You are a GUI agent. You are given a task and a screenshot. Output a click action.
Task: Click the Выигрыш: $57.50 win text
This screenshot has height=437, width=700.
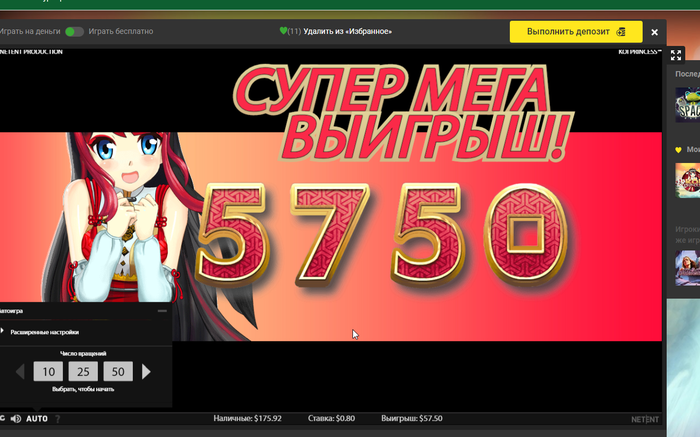point(412,419)
